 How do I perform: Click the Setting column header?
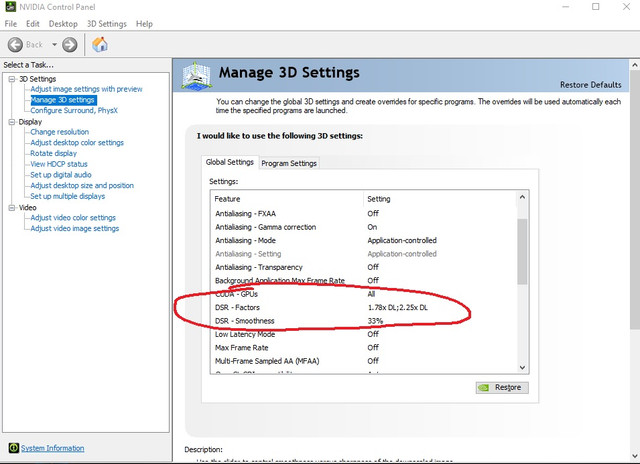(440, 199)
